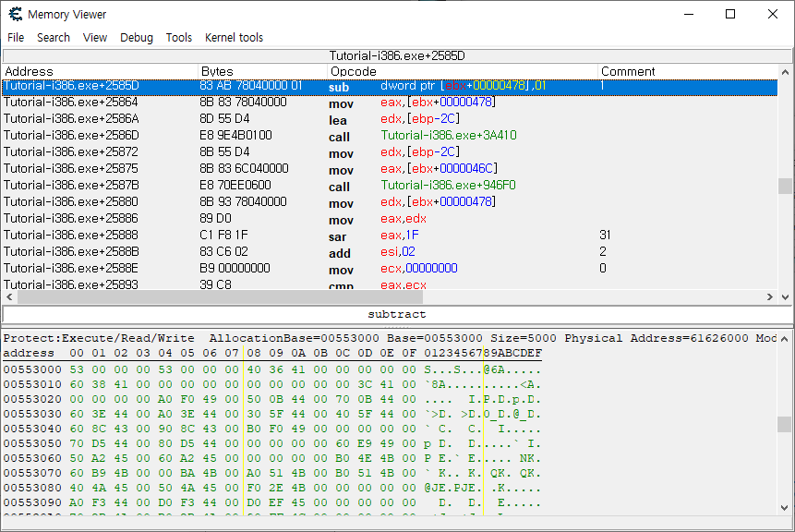Click the hex view scroll up arrow
Viewport: 795px width, 532px height.
pyautogui.click(x=785, y=339)
